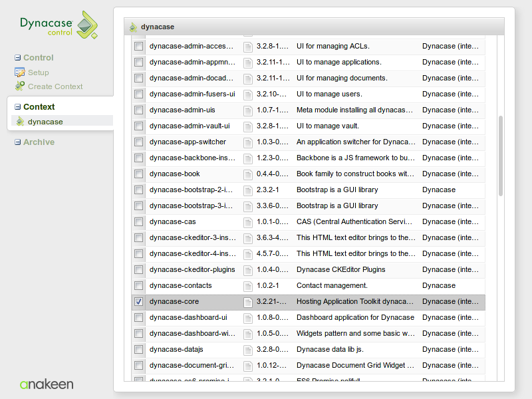Click the module list vertical scrollbar

pyautogui.click(x=501, y=156)
